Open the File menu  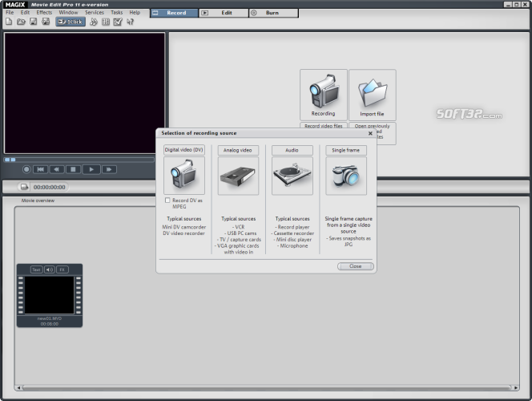pos(10,13)
